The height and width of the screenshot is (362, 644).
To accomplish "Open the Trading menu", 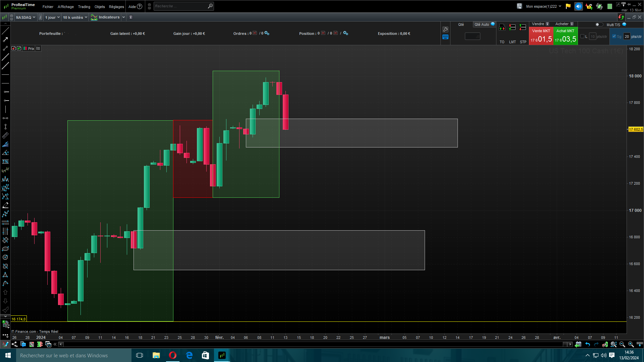I will (x=84, y=7).
